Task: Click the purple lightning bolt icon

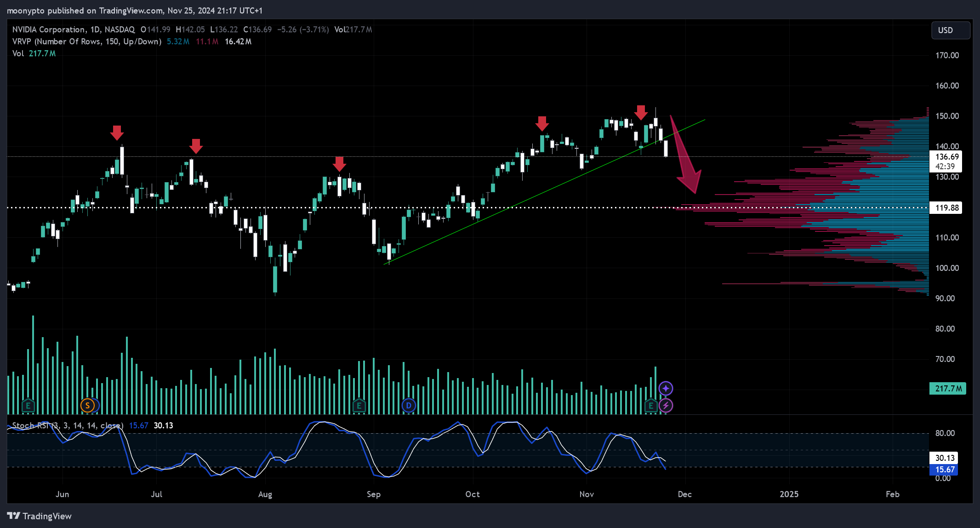Action: click(666, 406)
